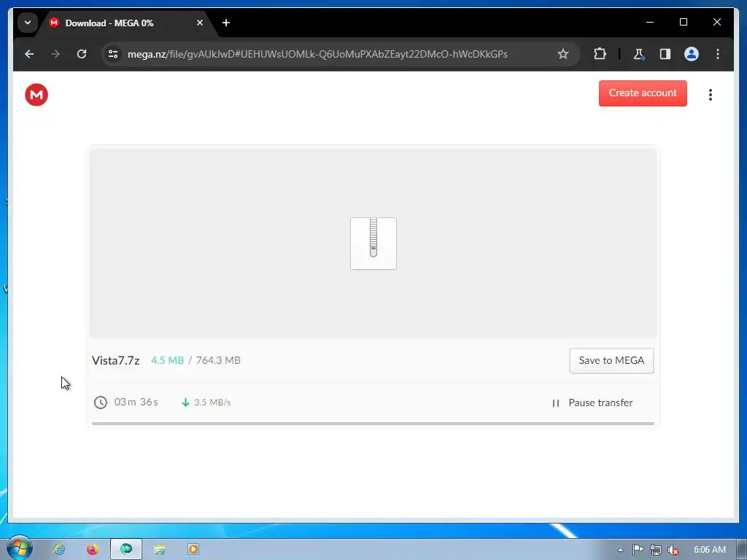The image size is (747, 560).
Task: Open Windows Media Player from taskbar
Action: pyautogui.click(x=193, y=549)
